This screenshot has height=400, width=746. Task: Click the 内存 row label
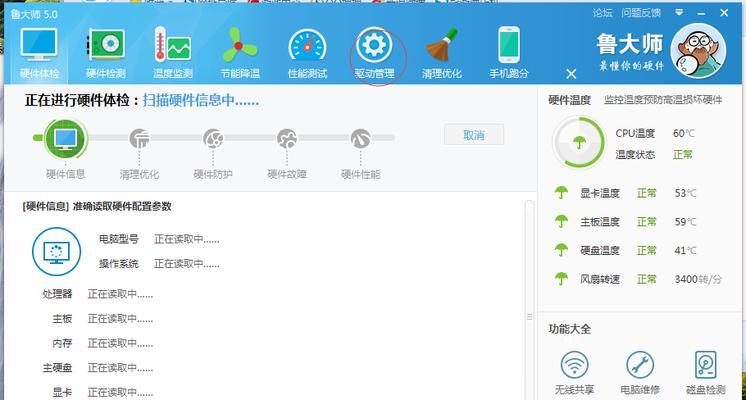tap(62, 343)
